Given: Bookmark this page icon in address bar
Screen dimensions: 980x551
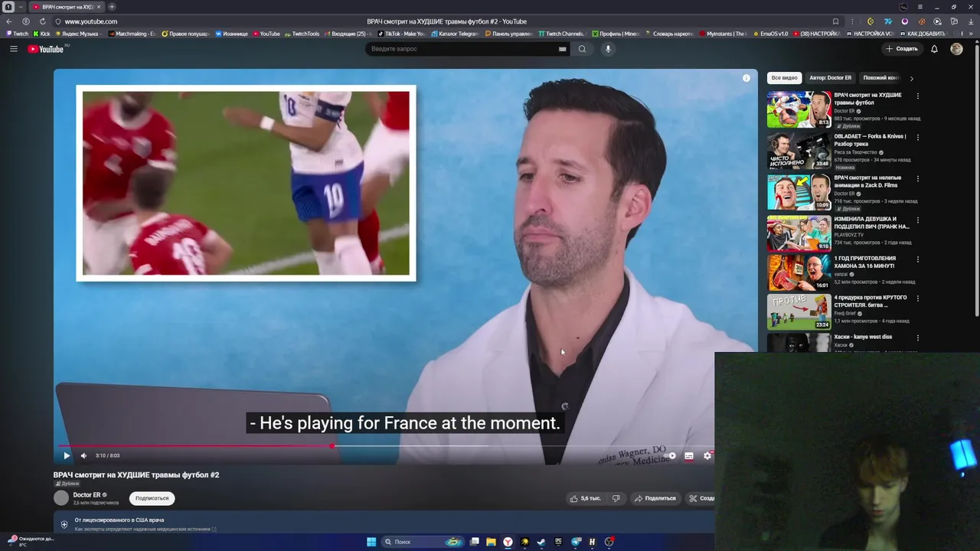Looking at the screenshot, I should coord(835,21).
